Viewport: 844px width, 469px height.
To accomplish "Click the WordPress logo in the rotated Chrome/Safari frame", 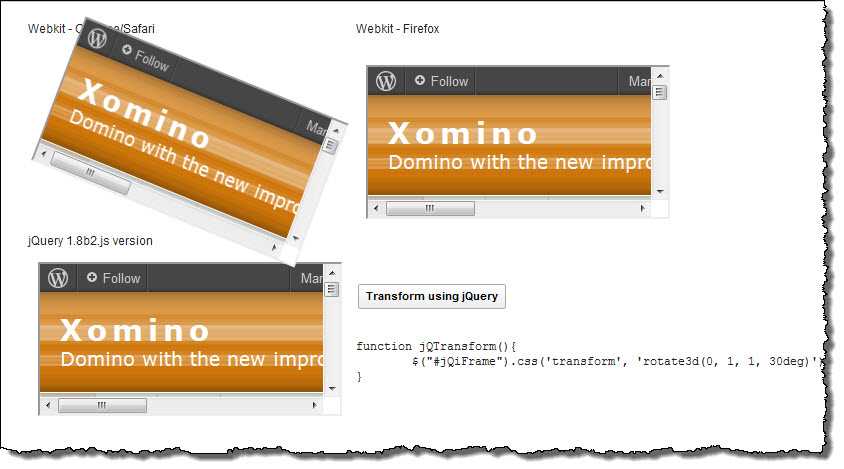I will (x=97, y=39).
